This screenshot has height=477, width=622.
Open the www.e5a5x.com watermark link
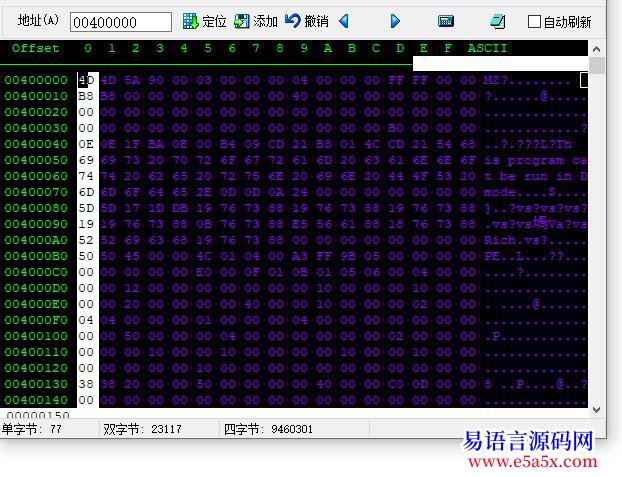point(531,461)
